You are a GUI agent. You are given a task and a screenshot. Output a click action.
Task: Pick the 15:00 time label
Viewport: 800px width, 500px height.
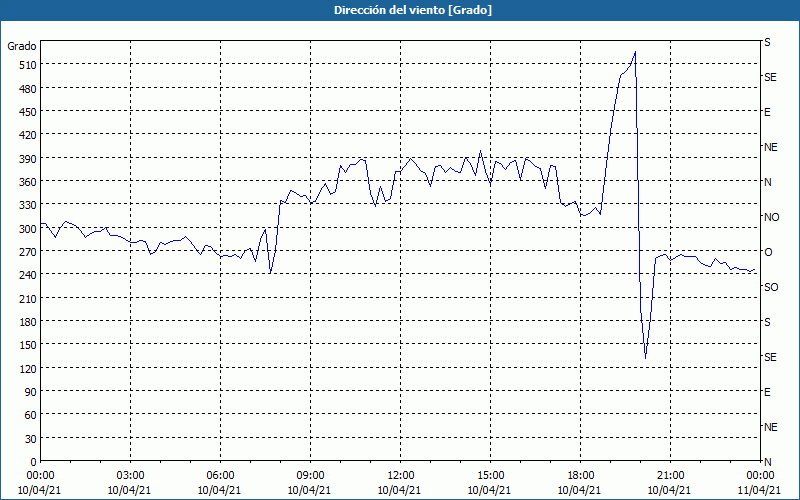point(490,476)
